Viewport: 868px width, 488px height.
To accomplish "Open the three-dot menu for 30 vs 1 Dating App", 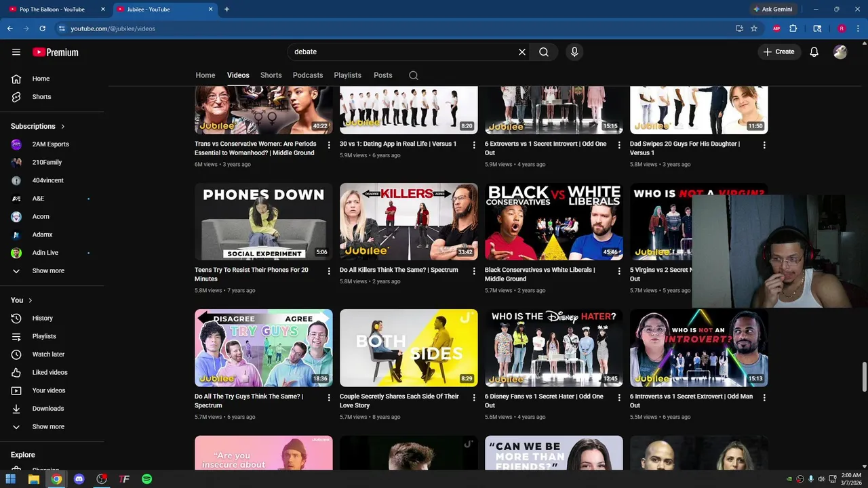I will click(x=475, y=145).
